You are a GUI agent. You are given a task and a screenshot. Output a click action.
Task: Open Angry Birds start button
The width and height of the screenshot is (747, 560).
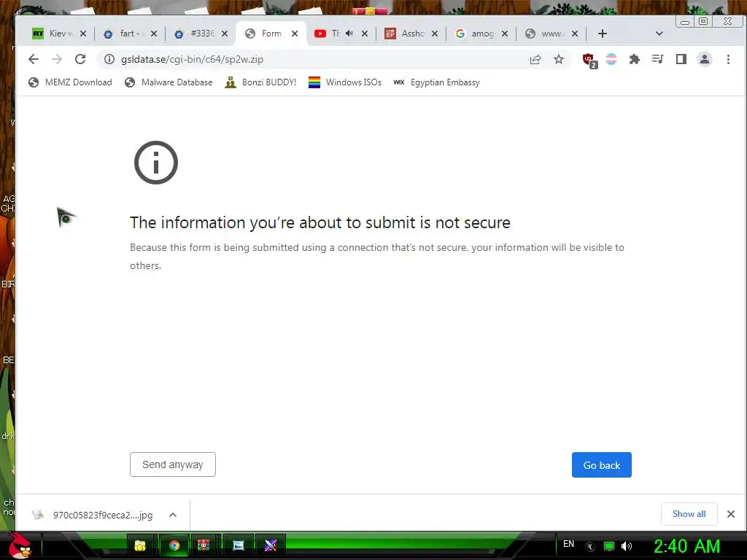coord(20,545)
